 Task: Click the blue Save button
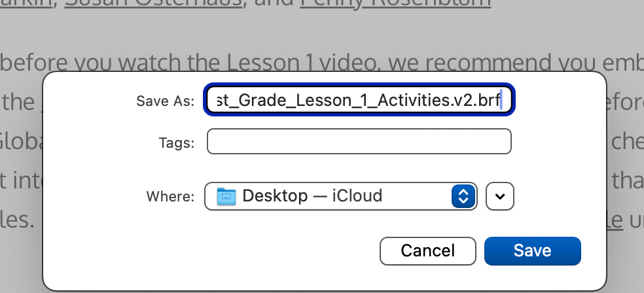click(532, 250)
